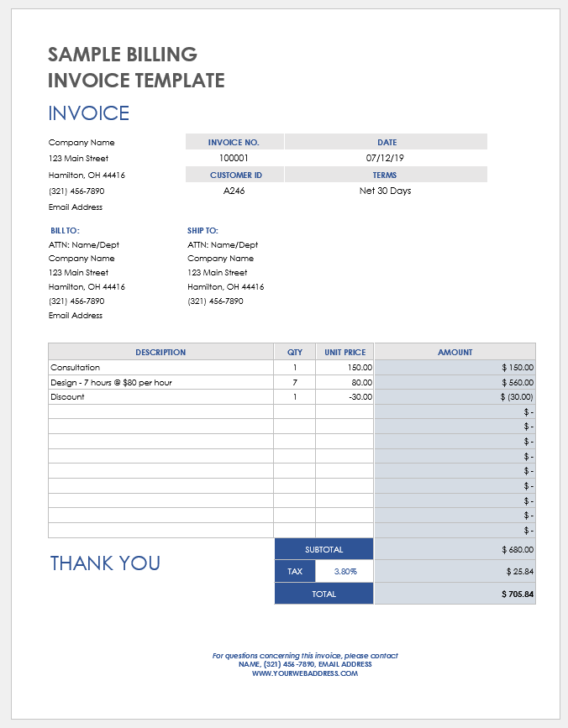Viewport: 568px width, 728px height.
Task: Click the Discount description cell
Action: click(160, 396)
